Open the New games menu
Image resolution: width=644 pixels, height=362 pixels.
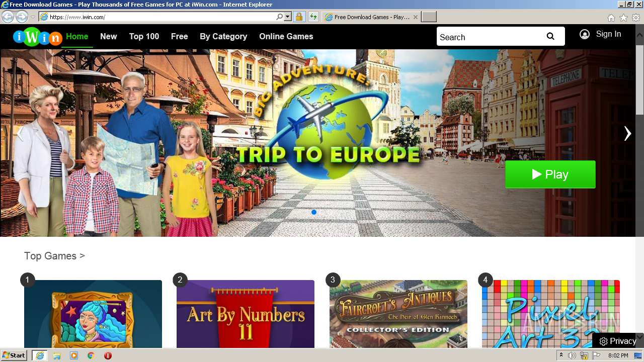(x=108, y=36)
